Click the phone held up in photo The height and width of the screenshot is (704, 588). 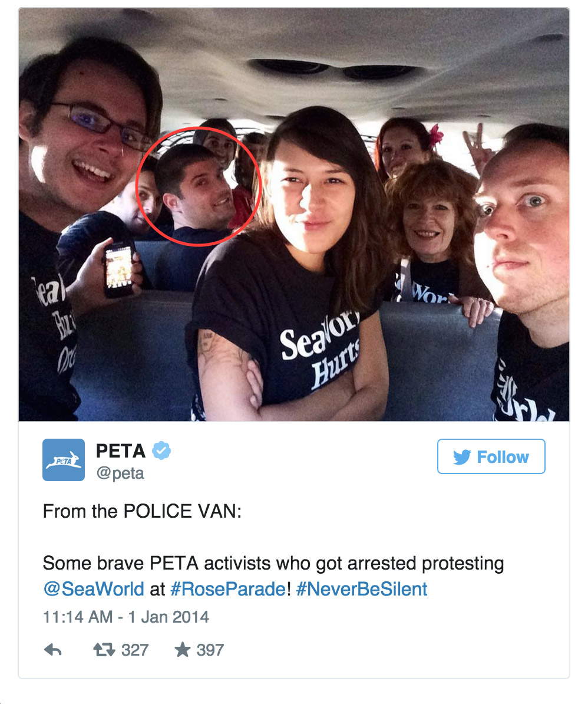point(119,269)
